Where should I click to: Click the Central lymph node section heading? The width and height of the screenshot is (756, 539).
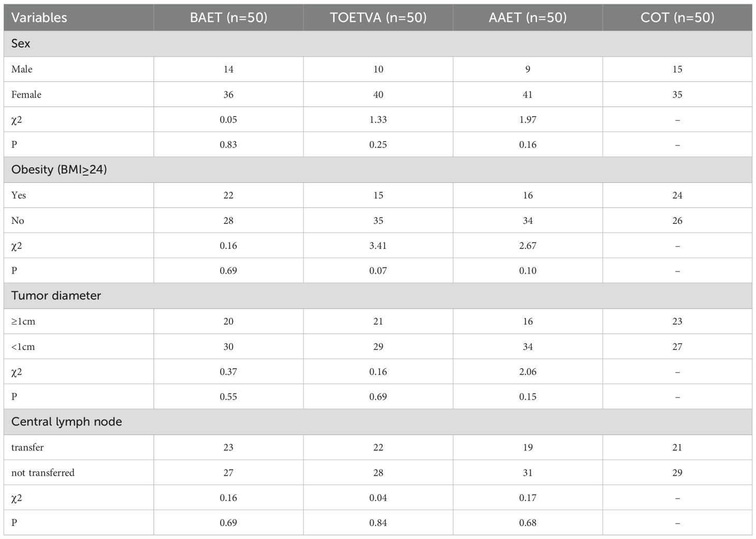pos(67,421)
